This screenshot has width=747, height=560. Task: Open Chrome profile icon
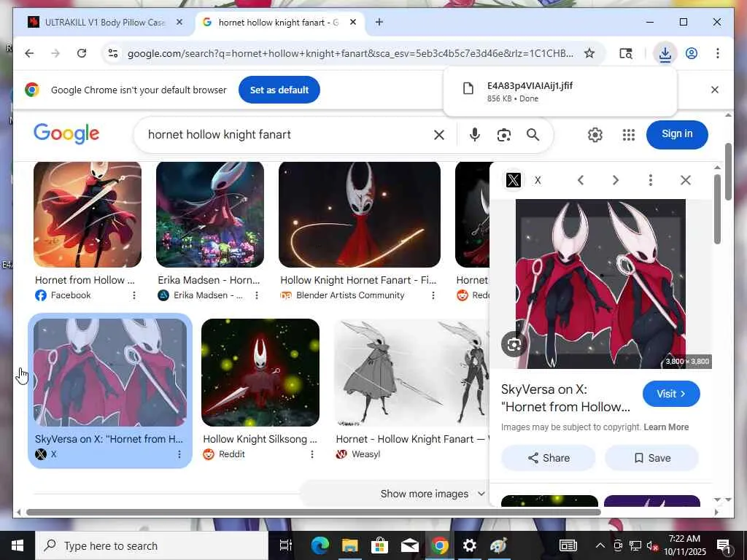pos(692,53)
